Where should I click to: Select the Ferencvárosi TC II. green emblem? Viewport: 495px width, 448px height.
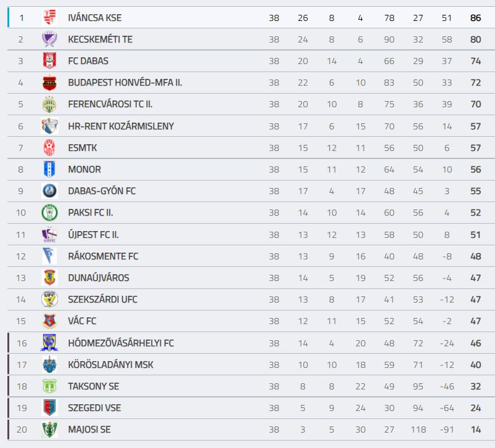click(x=49, y=104)
